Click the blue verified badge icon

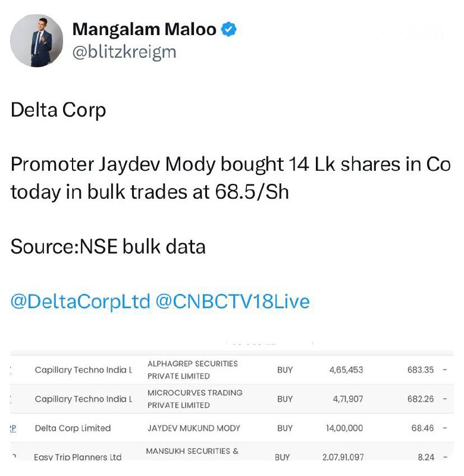[x=229, y=29]
